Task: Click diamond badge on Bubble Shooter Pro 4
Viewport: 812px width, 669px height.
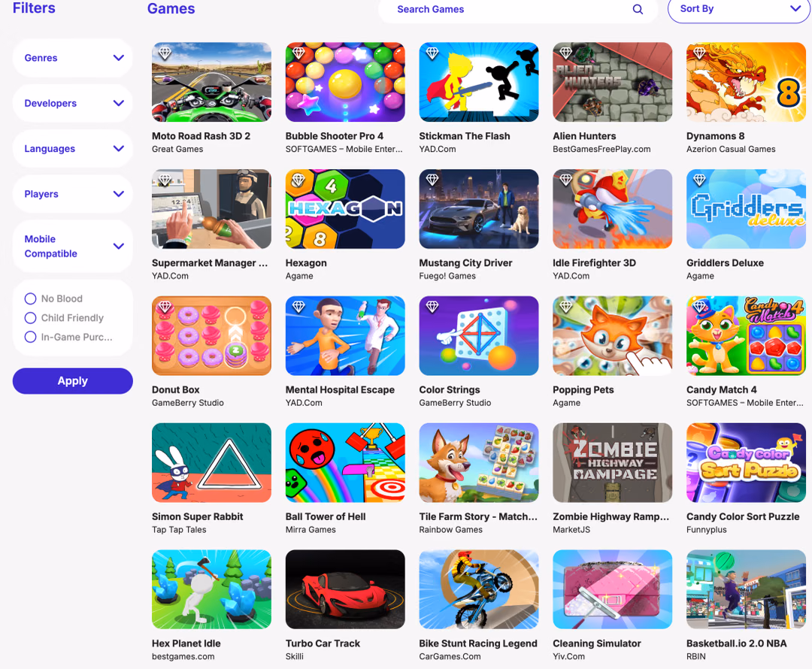Action: [x=298, y=53]
